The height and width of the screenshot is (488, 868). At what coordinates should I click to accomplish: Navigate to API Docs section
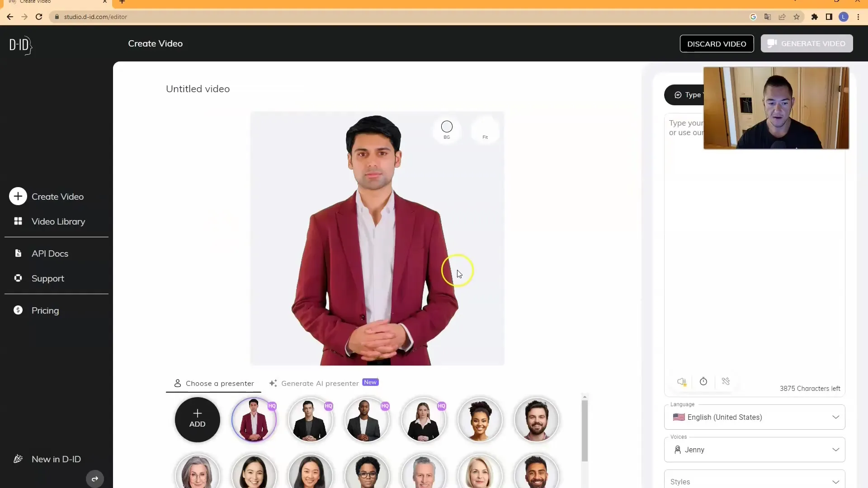[50, 253]
